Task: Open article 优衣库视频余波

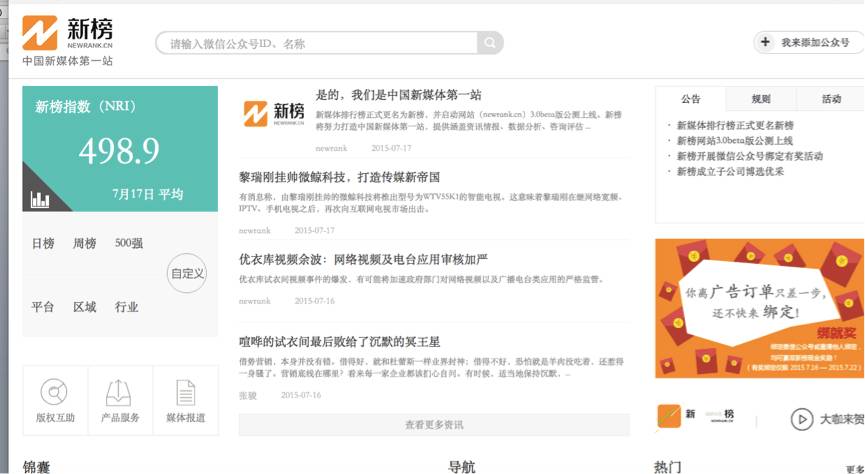Action: 363,259
